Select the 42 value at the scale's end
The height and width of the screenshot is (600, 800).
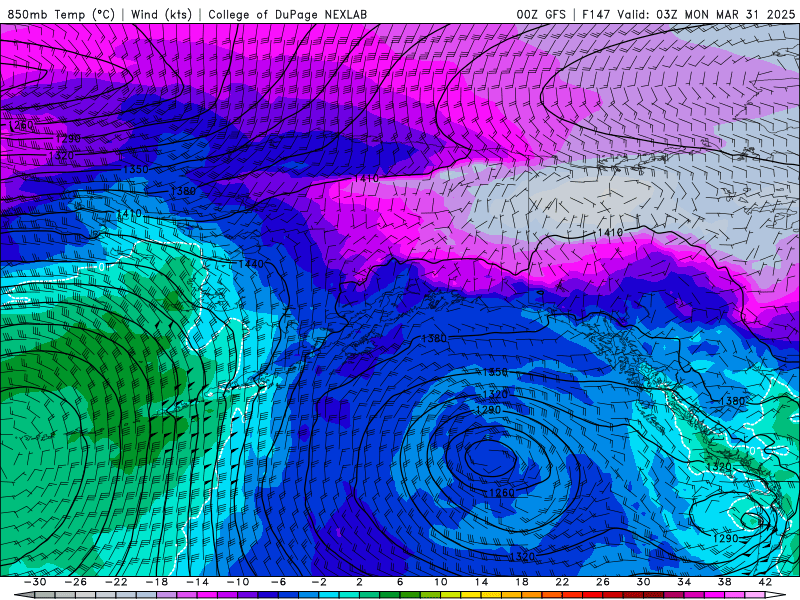click(x=765, y=582)
